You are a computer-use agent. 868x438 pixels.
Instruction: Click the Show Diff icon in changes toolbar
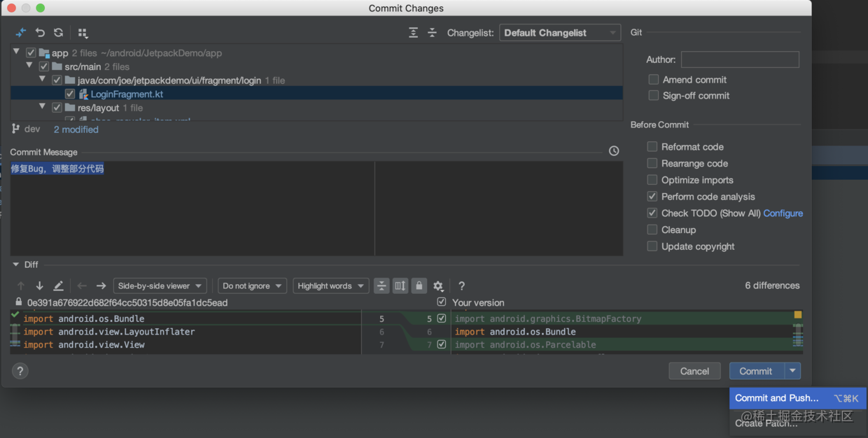coord(21,33)
